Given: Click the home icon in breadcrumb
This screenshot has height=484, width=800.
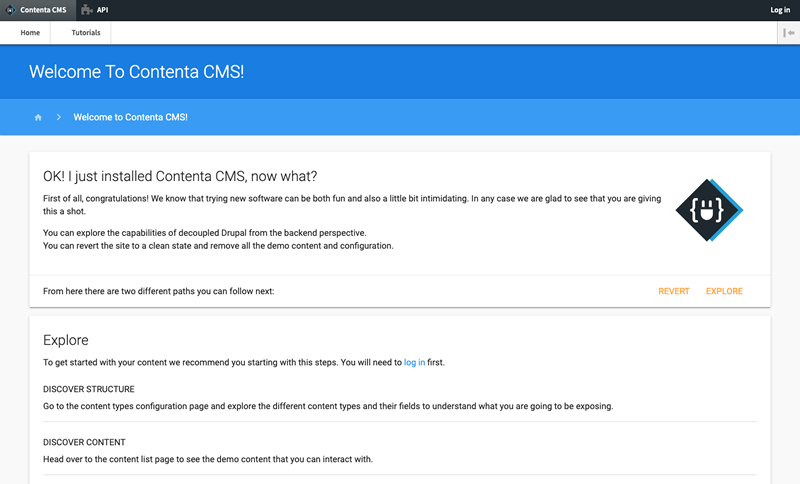Looking at the screenshot, I should coord(38,117).
